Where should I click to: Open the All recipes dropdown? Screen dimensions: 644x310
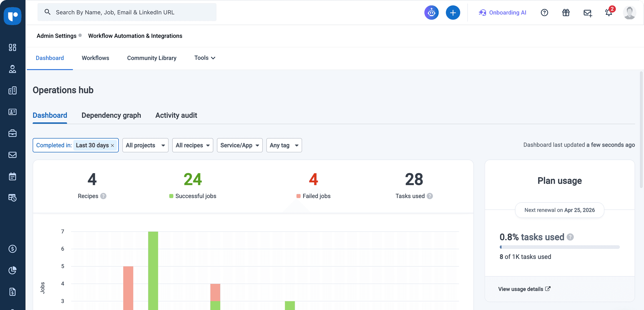coord(193,145)
